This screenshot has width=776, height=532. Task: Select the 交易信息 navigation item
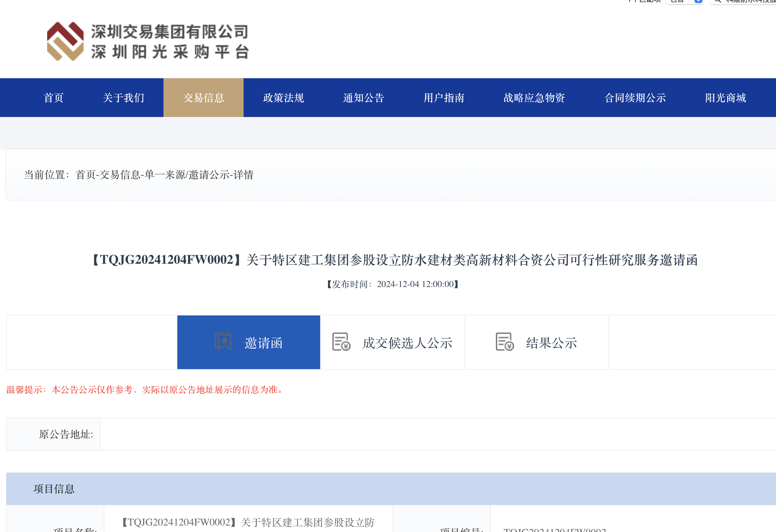203,98
